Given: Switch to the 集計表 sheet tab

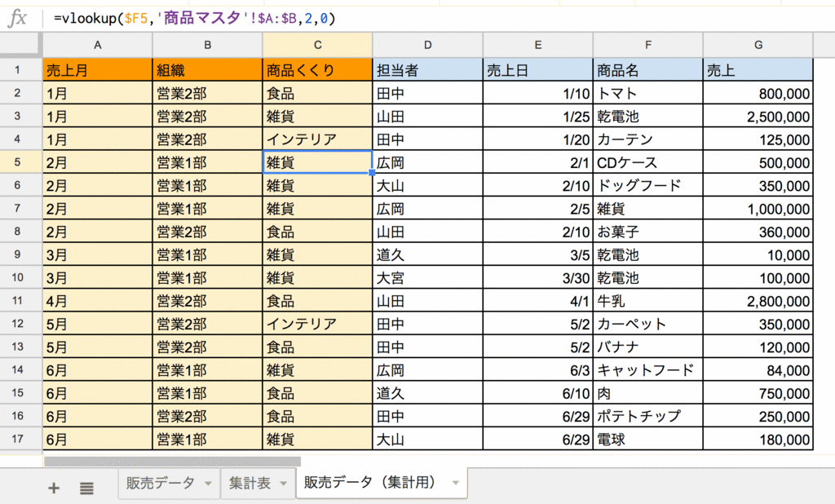Looking at the screenshot, I should (x=253, y=482).
